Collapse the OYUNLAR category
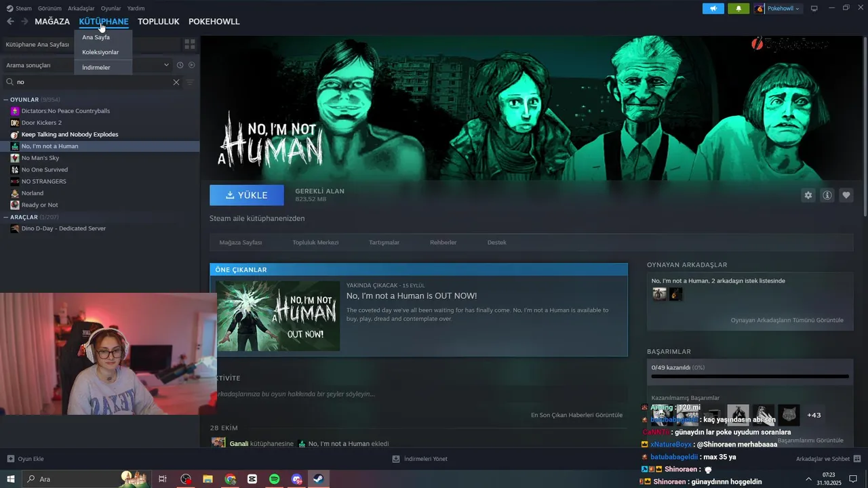The width and height of the screenshot is (868, 488). tap(6, 100)
